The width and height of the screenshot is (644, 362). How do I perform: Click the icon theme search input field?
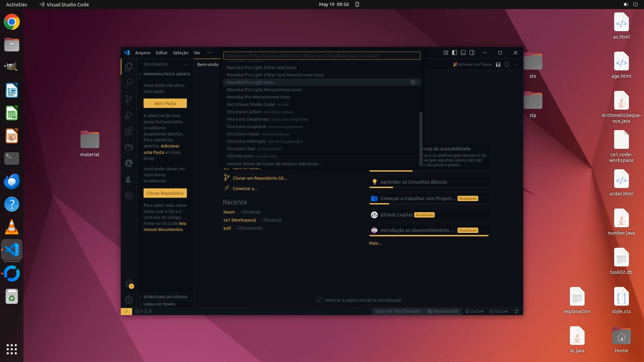tap(322, 56)
